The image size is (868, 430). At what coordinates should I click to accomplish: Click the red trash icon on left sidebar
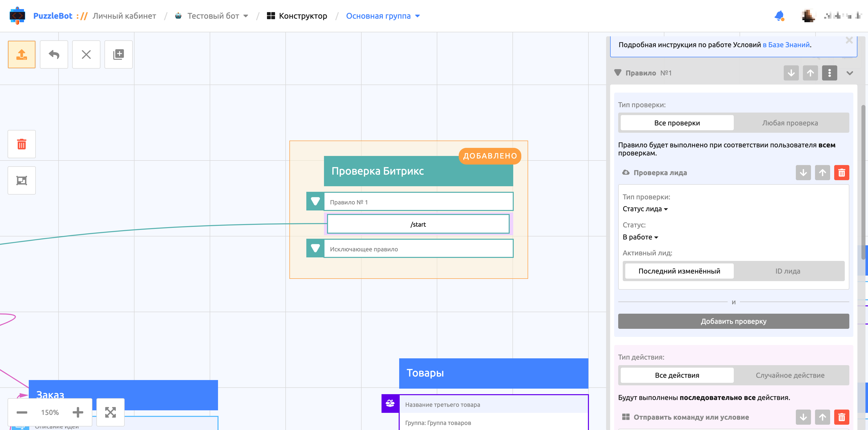click(21, 144)
